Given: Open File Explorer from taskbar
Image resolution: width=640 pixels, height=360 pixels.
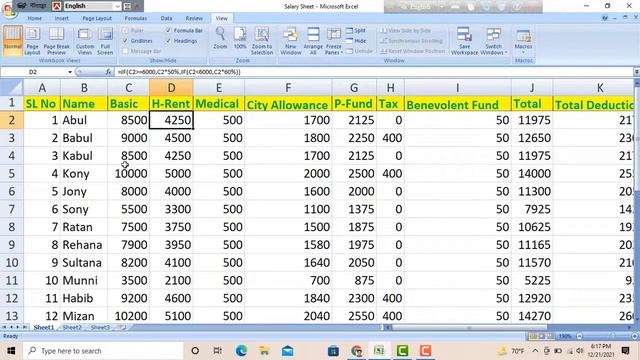Looking at the screenshot, I should tap(264, 351).
